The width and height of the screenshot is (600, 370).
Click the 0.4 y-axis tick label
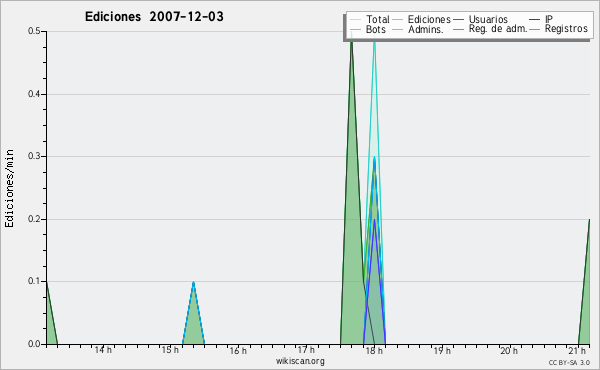click(35, 94)
